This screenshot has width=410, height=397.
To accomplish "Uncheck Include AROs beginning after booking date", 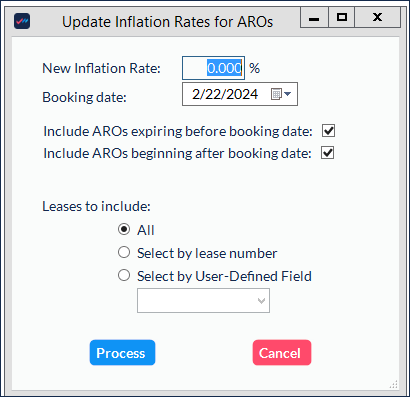I will pos(327,153).
